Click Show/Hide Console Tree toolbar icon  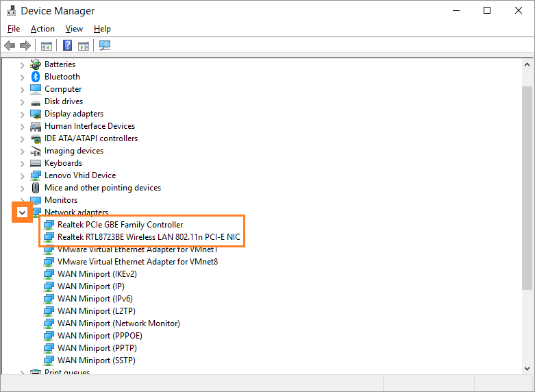[x=47, y=45]
